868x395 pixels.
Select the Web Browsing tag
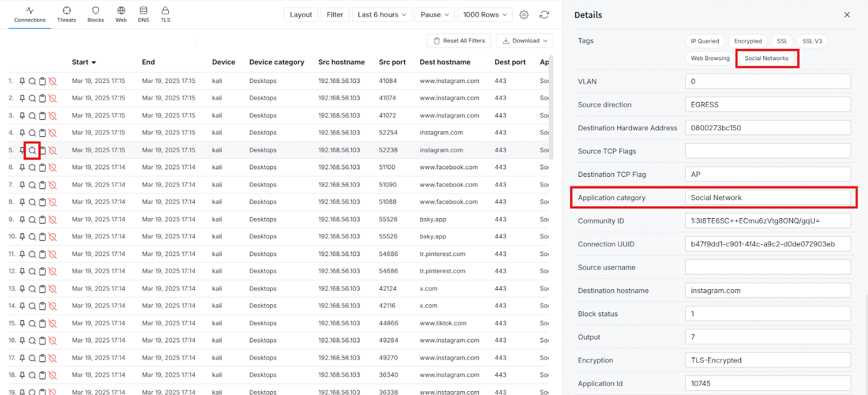click(x=710, y=58)
